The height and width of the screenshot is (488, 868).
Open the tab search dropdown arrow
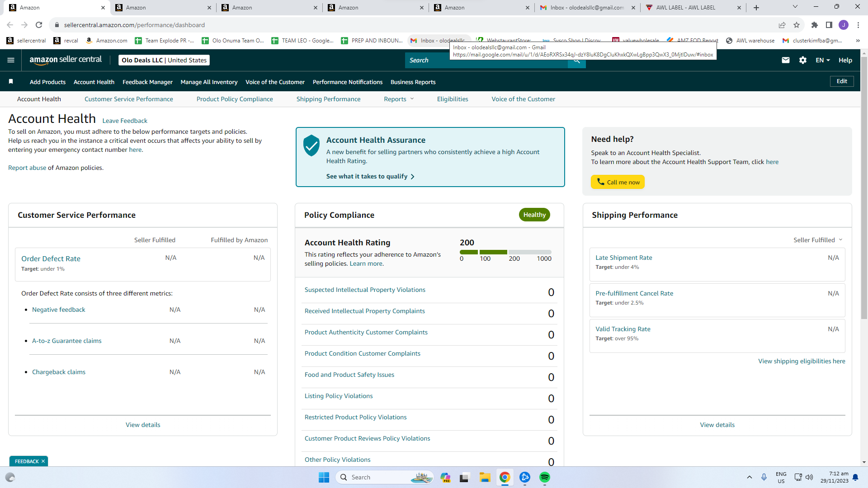tap(795, 7)
